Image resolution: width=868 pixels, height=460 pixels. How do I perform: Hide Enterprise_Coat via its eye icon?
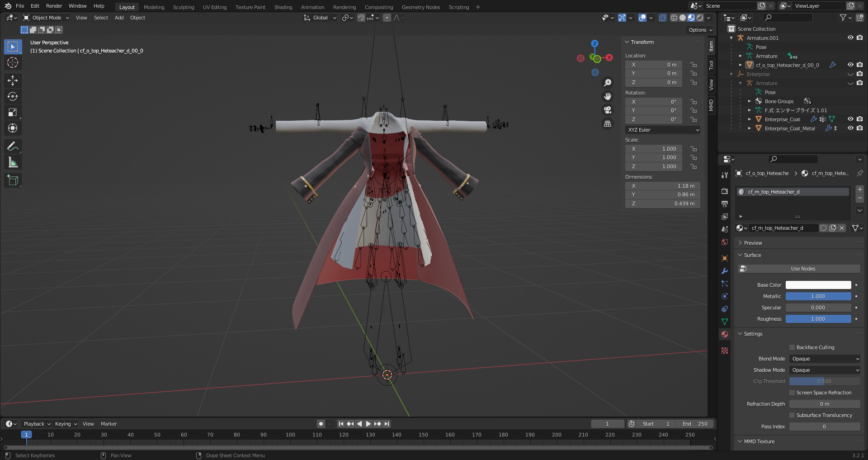pyautogui.click(x=850, y=119)
